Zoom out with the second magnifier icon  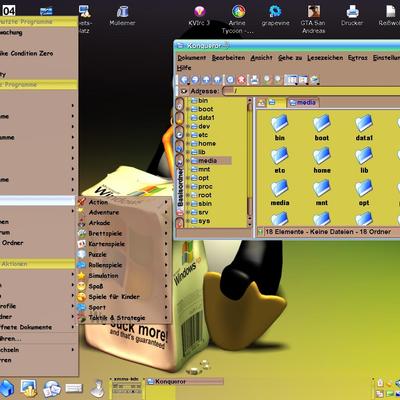(277, 80)
